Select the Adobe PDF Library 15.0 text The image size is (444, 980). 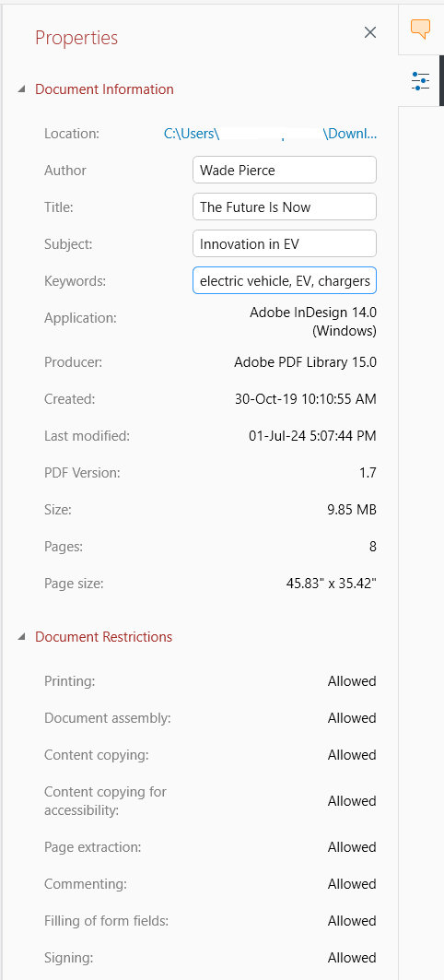(x=306, y=362)
